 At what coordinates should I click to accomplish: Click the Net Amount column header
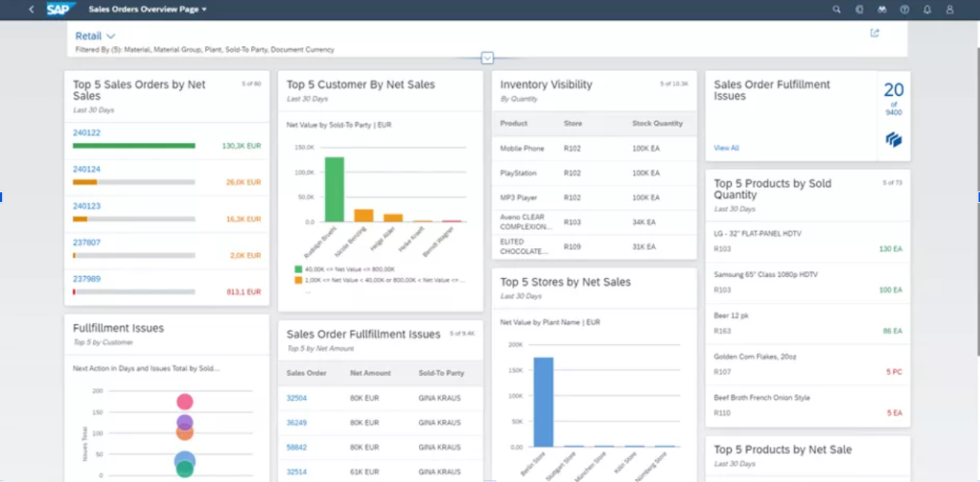(x=370, y=373)
